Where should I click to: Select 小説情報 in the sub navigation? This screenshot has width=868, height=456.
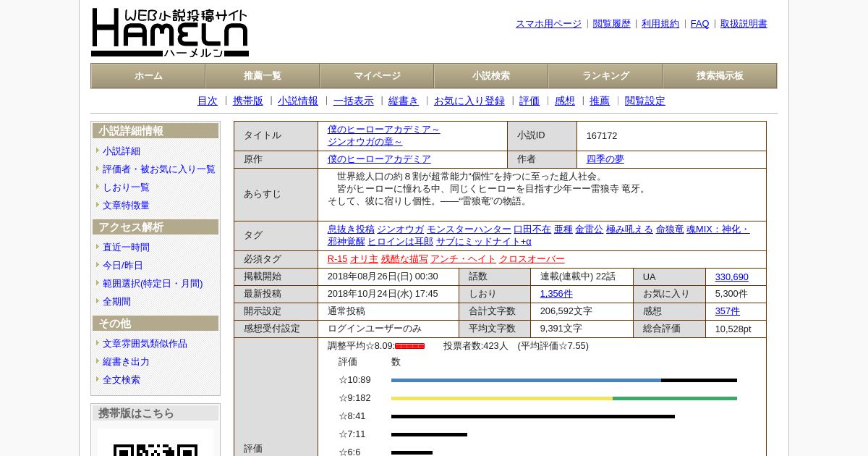click(x=298, y=101)
